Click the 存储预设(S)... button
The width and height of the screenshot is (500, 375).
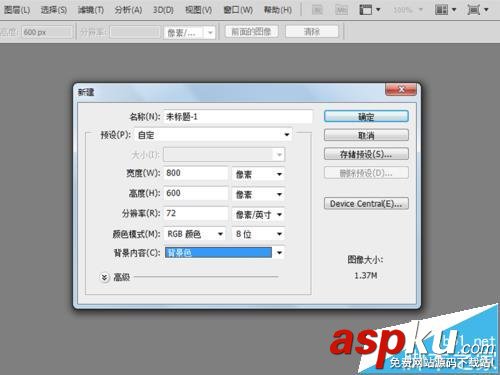[366, 154]
